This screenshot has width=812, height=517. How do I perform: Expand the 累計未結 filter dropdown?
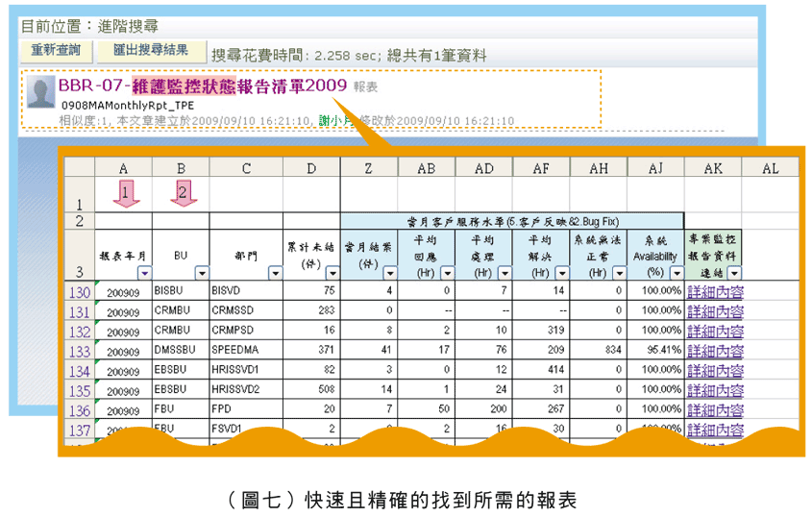[x=332, y=274]
